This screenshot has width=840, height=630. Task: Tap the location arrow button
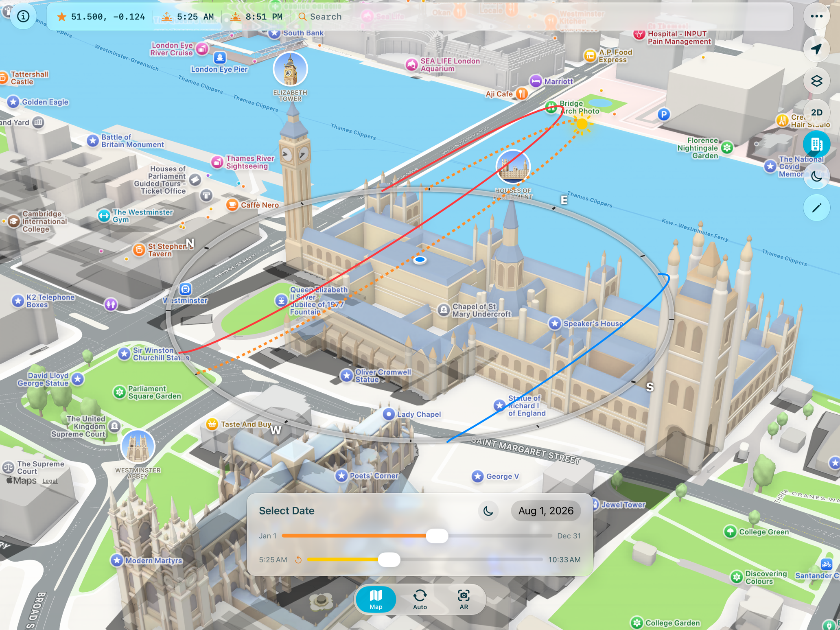tap(816, 49)
